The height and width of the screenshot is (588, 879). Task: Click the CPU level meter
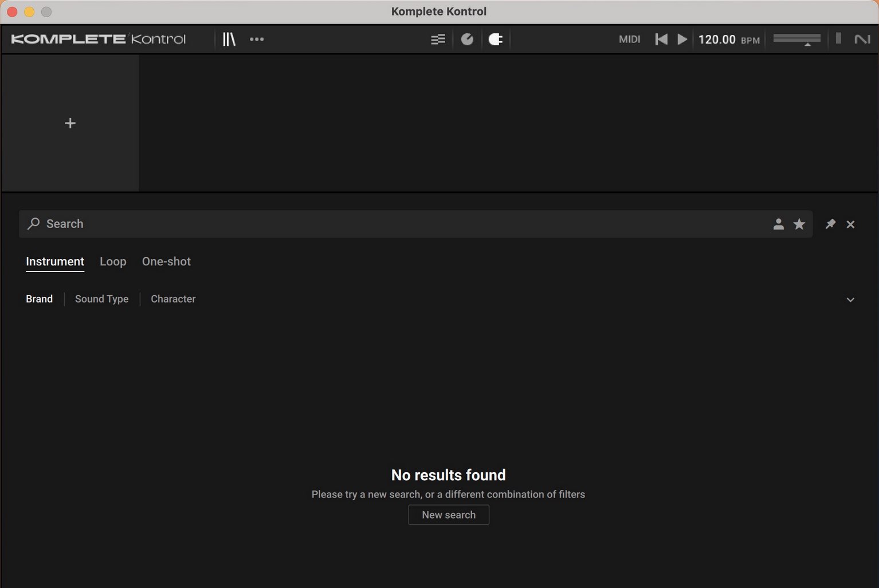click(x=838, y=38)
